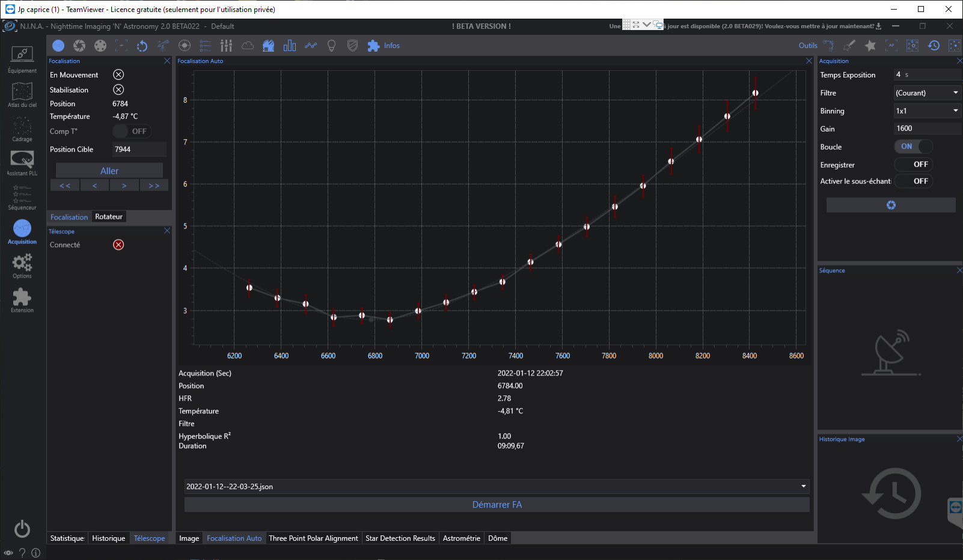963x560 pixels.
Task: Click the Aller button
Action: pyautogui.click(x=109, y=171)
